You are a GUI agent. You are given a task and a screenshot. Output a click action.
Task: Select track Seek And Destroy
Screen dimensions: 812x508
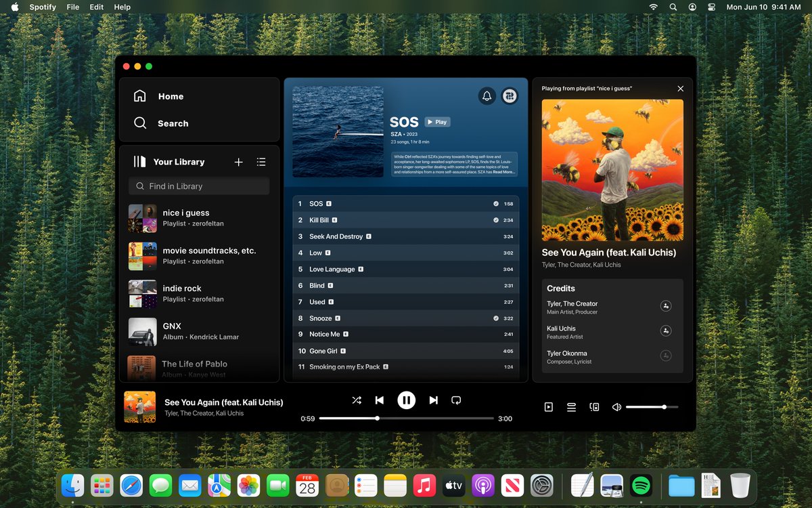pyautogui.click(x=406, y=236)
